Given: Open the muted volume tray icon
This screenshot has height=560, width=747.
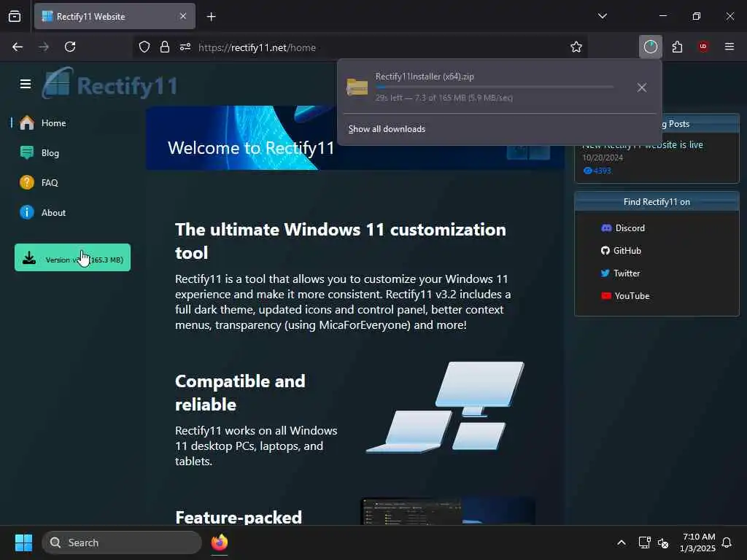Looking at the screenshot, I should coord(662,542).
